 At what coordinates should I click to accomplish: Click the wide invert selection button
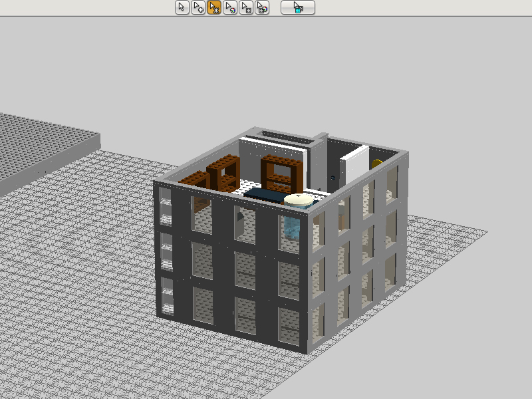click(298, 7)
